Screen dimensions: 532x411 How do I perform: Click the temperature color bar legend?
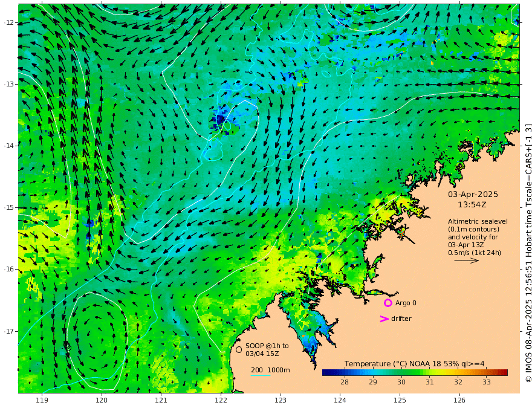coord(415,372)
